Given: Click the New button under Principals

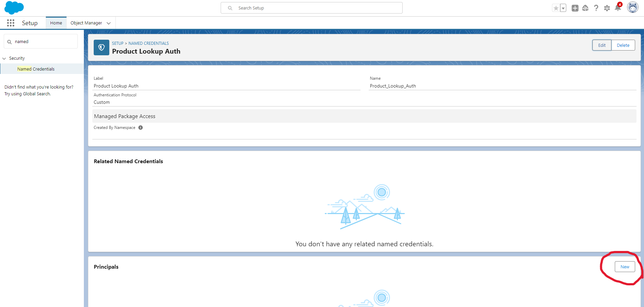Looking at the screenshot, I should pyautogui.click(x=625, y=267).
